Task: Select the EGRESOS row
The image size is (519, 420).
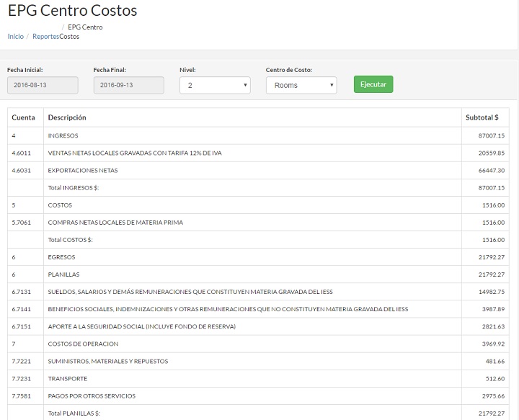Action: coord(61,257)
